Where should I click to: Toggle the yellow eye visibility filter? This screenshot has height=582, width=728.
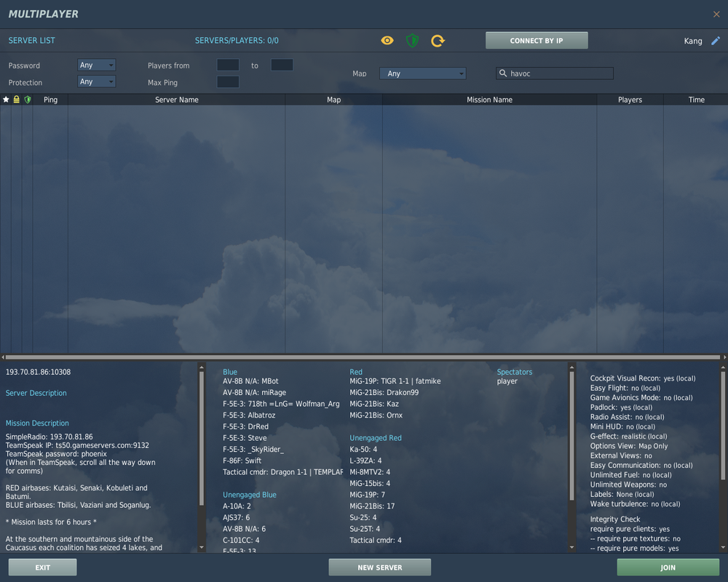[x=387, y=41]
